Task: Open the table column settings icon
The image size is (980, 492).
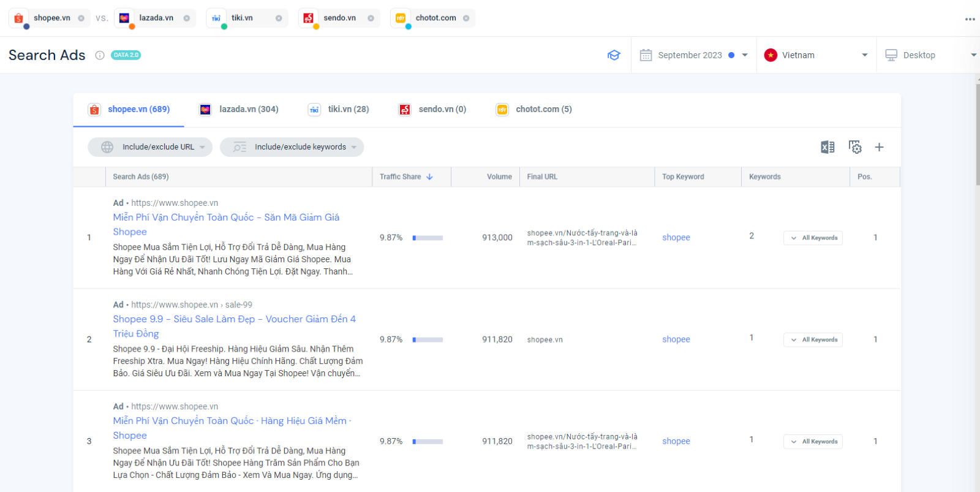Action: (x=855, y=147)
